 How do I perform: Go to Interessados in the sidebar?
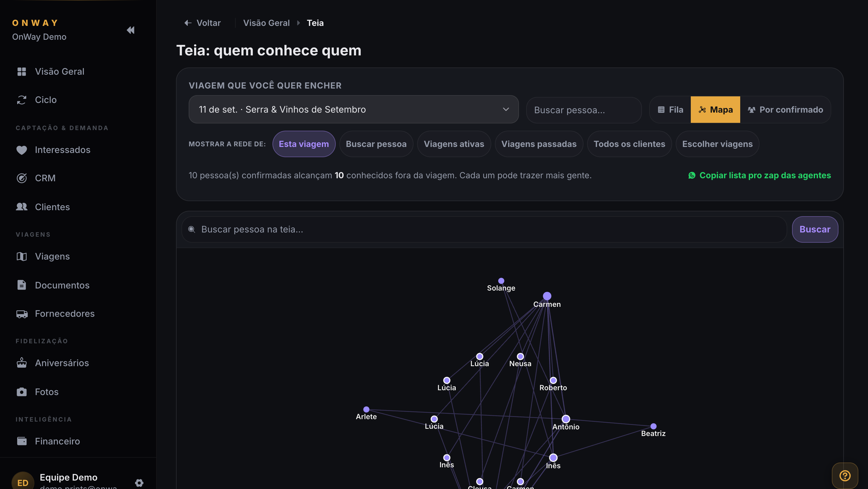[63, 150]
